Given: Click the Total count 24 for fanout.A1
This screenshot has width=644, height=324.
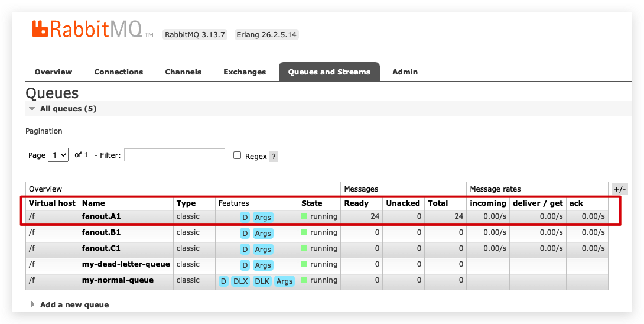Looking at the screenshot, I should (458, 216).
